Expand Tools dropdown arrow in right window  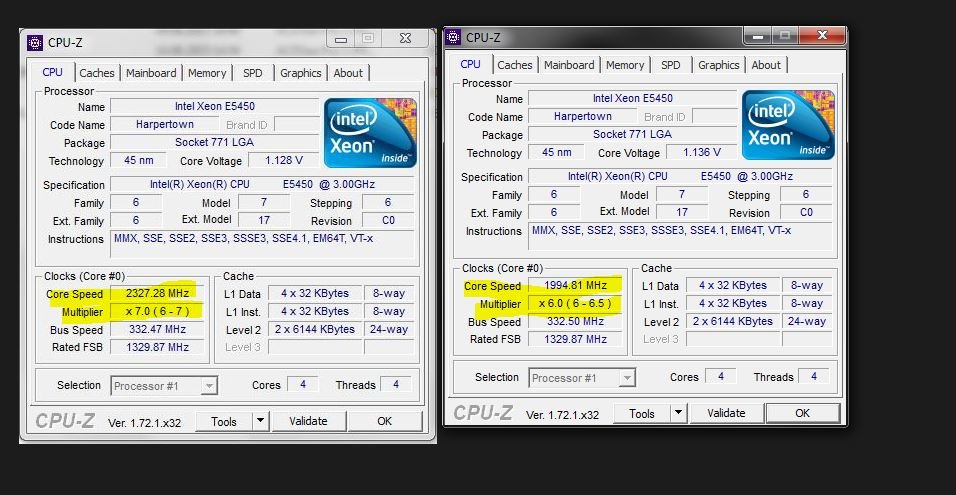point(679,413)
